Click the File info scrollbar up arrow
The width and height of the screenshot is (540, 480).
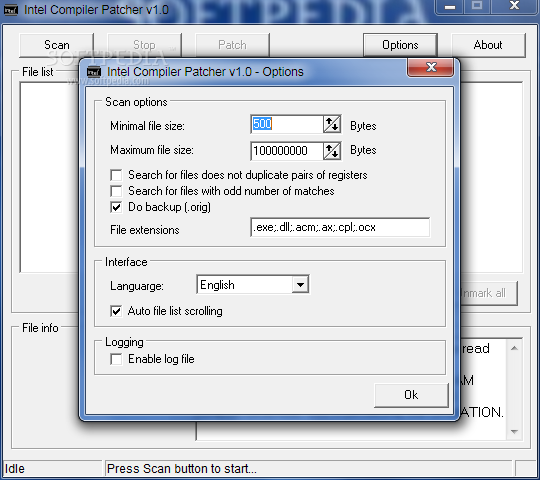[x=514, y=348]
